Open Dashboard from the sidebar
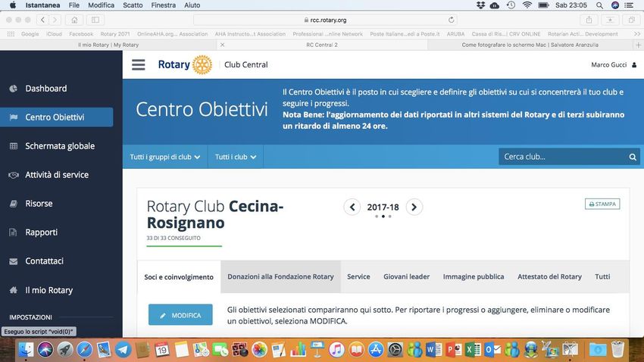Viewport: 644px width, 362px height. click(45, 89)
